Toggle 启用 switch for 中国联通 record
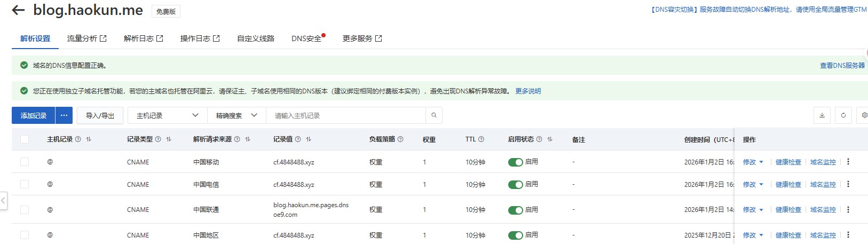 (515, 210)
